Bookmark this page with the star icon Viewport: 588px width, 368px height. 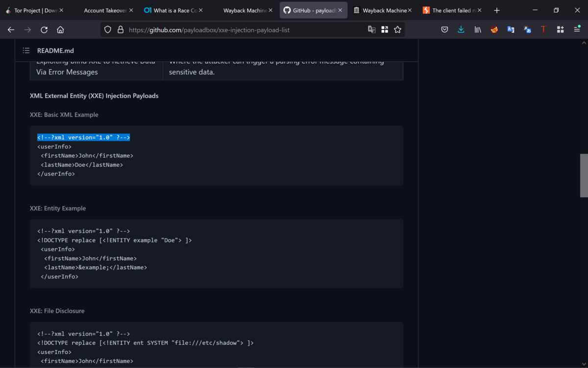coord(397,30)
